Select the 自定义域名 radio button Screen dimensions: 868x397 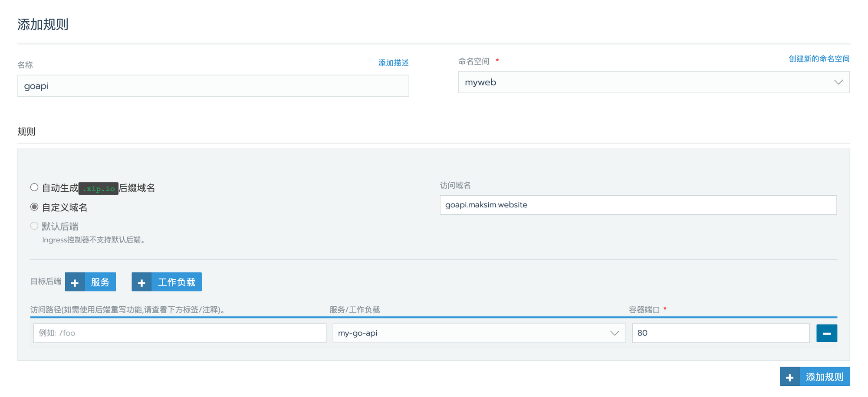(x=34, y=207)
